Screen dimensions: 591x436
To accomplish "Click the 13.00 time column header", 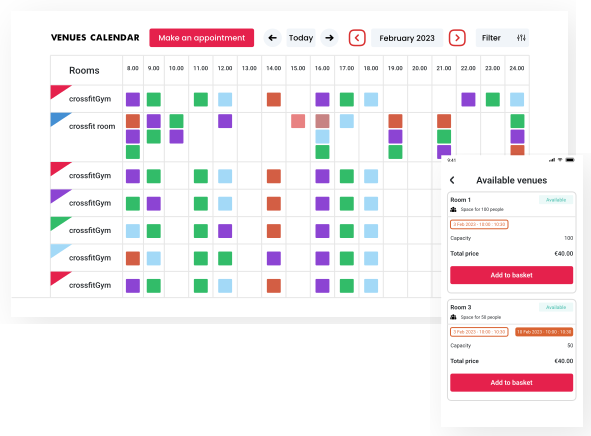I will point(249,68).
